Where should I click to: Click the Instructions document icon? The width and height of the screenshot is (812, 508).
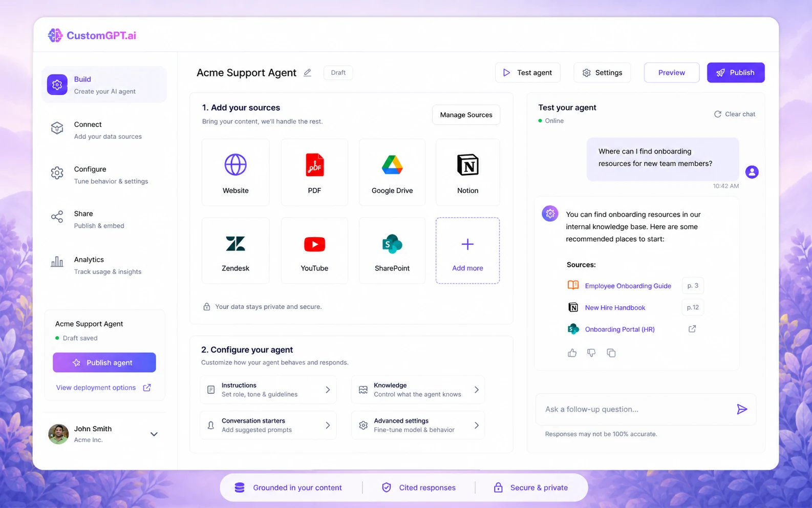pyautogui.click(x=211, y=390)
